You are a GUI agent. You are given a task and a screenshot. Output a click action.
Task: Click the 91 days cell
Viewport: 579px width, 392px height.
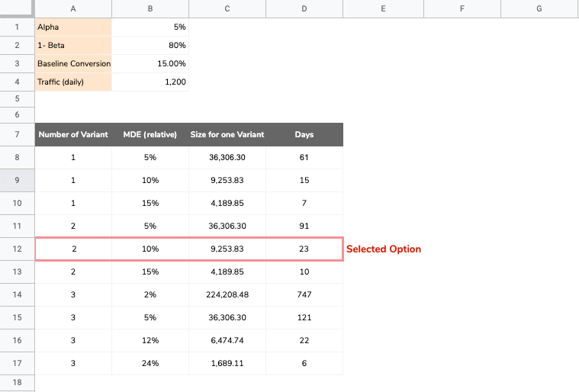(x=304, y=227)
